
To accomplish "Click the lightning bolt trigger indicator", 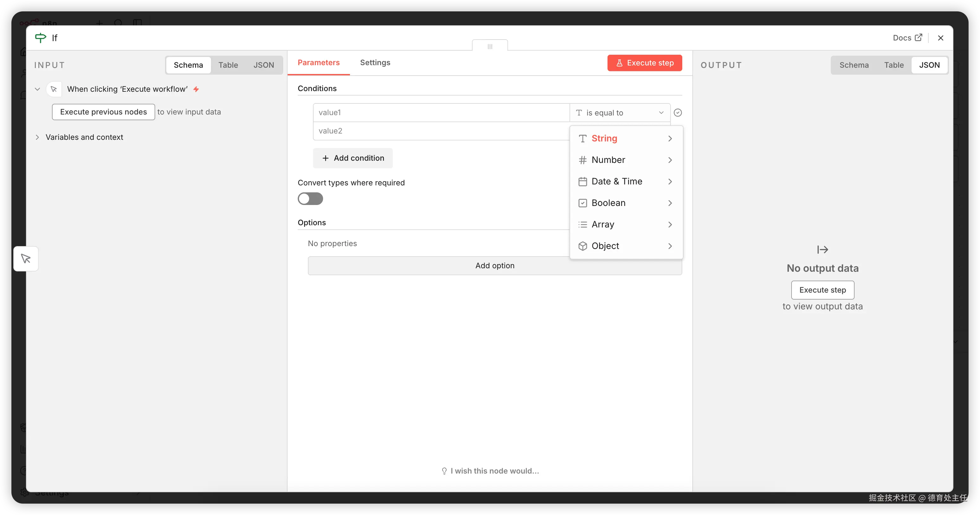I will pos(196,89).
